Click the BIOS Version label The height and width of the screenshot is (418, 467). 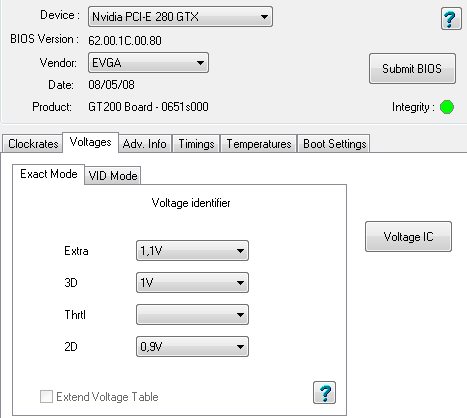[x=44, y=39]
